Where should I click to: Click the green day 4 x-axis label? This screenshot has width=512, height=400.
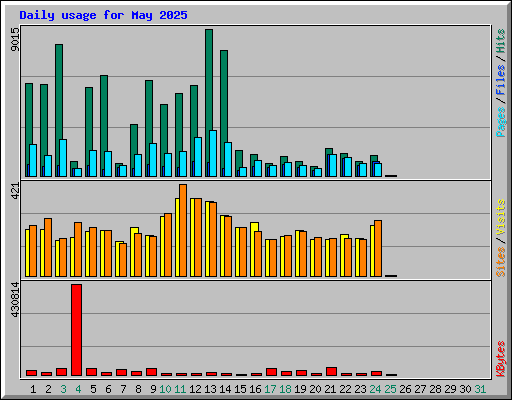pos(78,389)
